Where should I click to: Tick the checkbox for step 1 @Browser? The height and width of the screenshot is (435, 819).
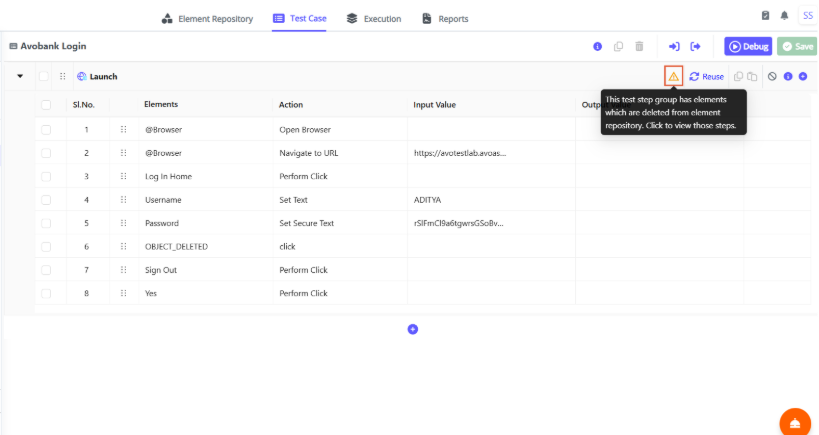46,129
